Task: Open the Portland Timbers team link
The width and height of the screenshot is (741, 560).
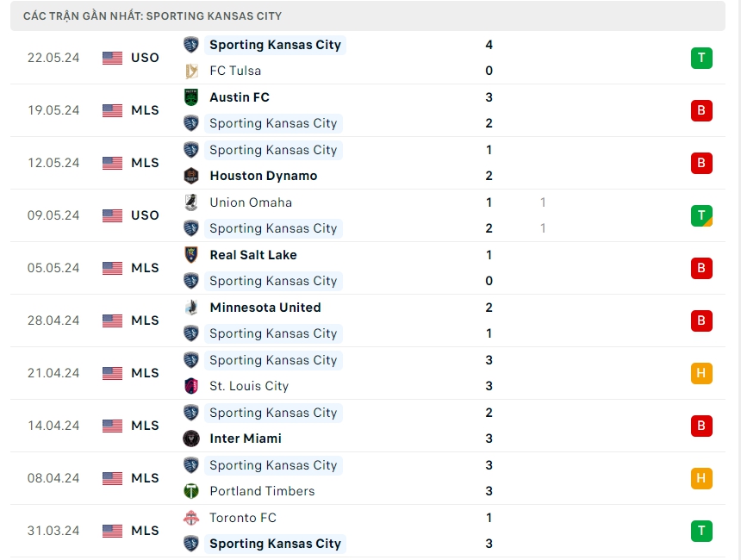Action: (x=262, y=491)
